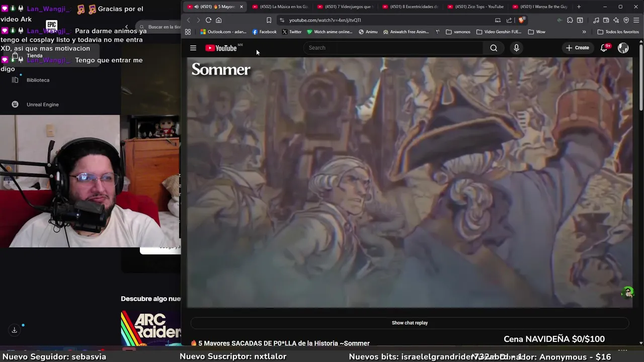Screen dimensions: 644x362
Task: Show hidden bookmarks with double chevron
Action: coord(584,32)
